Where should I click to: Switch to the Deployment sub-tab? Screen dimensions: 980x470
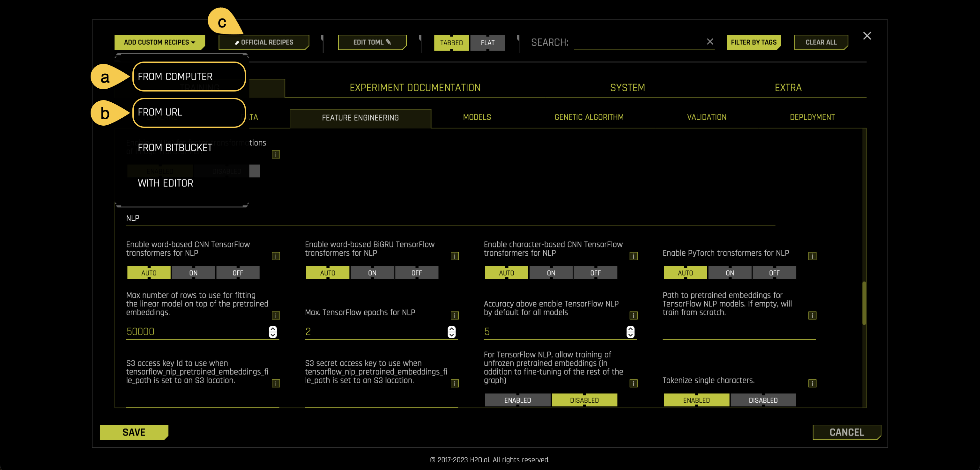pos(812,117)
